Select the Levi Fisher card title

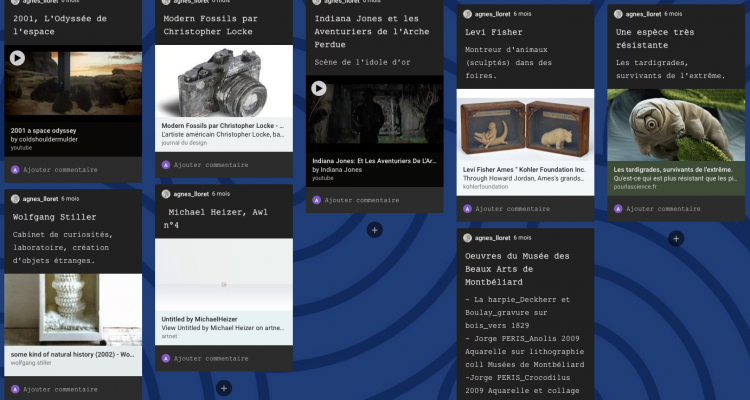(494, 33)
